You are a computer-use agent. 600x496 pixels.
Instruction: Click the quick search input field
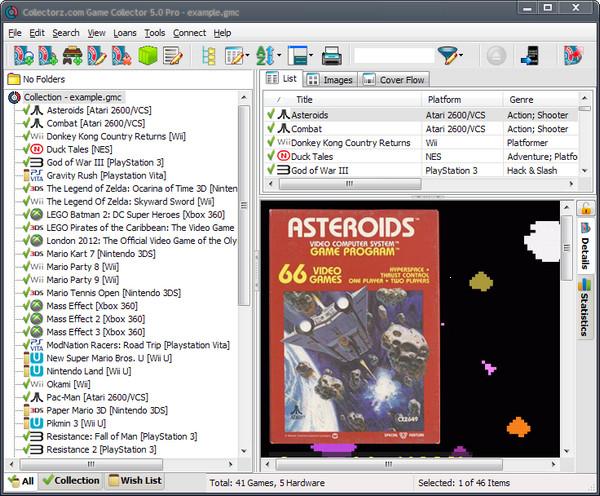[x=393, y=56]
